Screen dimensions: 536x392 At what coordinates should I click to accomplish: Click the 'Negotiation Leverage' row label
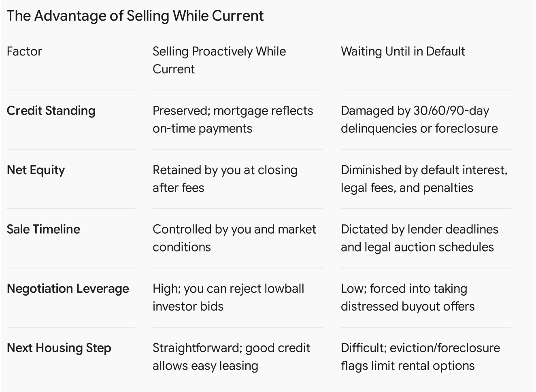coord(68,289)
